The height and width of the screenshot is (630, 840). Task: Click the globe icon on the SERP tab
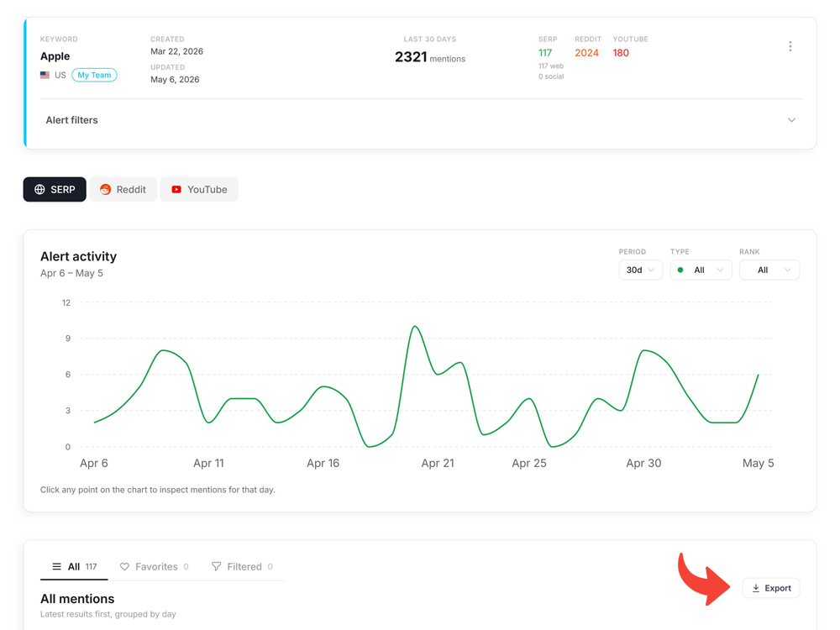click(x=39, y=189)
